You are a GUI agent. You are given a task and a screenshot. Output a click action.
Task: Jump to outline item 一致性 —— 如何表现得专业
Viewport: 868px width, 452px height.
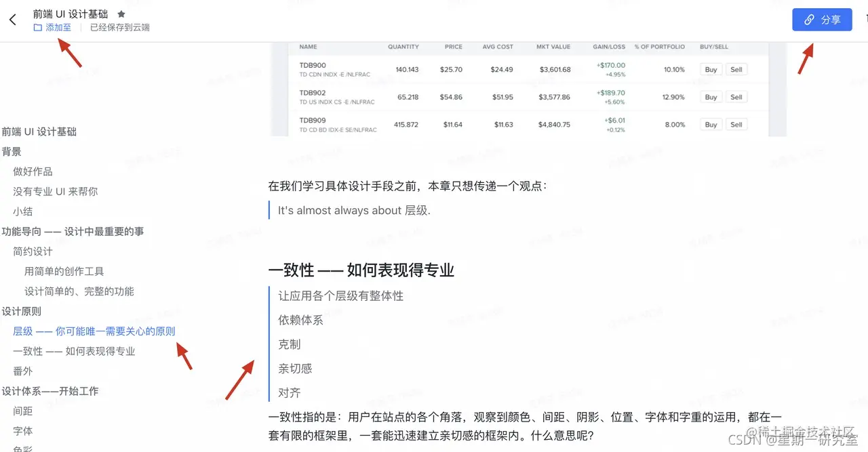(75, 351)
